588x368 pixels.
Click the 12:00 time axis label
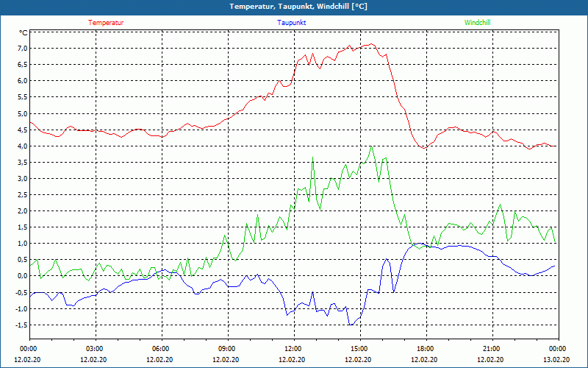pos(295,349)
